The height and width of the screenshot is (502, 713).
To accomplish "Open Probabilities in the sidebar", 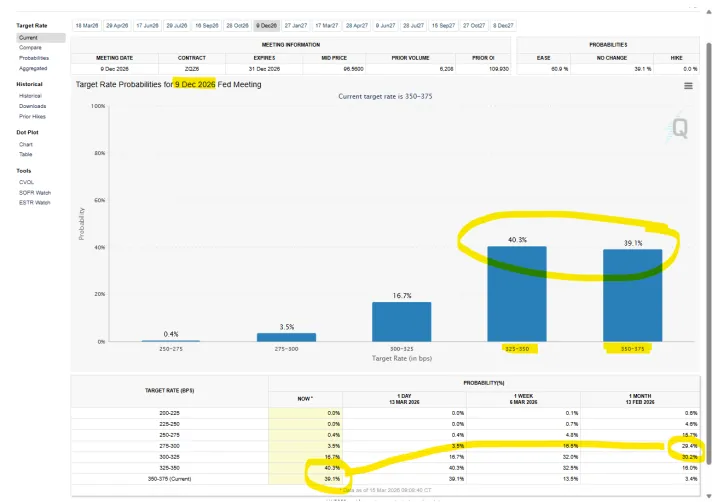I will pyautogui.click(x=34, y=58).
